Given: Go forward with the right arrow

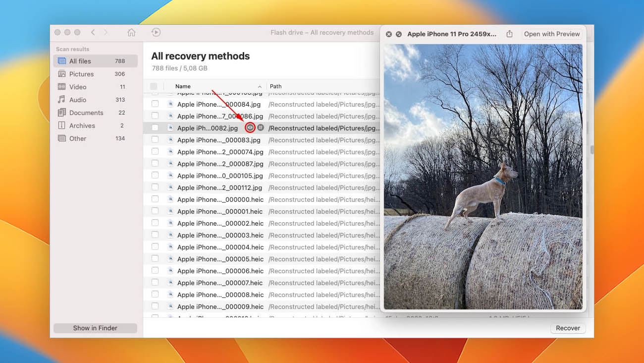Looking at the screenshot, I should tap(106, 32).
